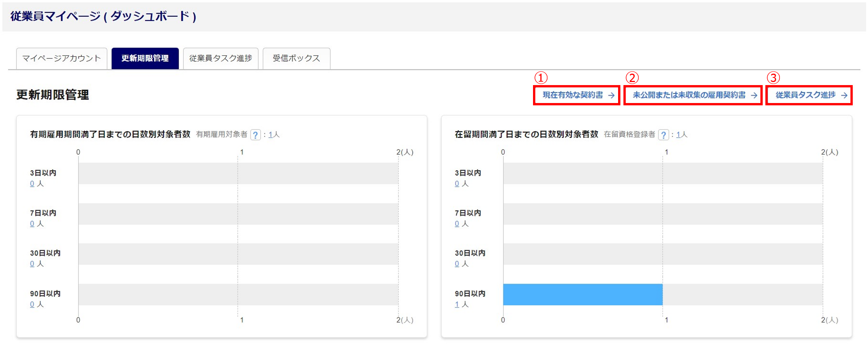Click 3日以内 count in 有期雇用 chart

pos(32,184)
